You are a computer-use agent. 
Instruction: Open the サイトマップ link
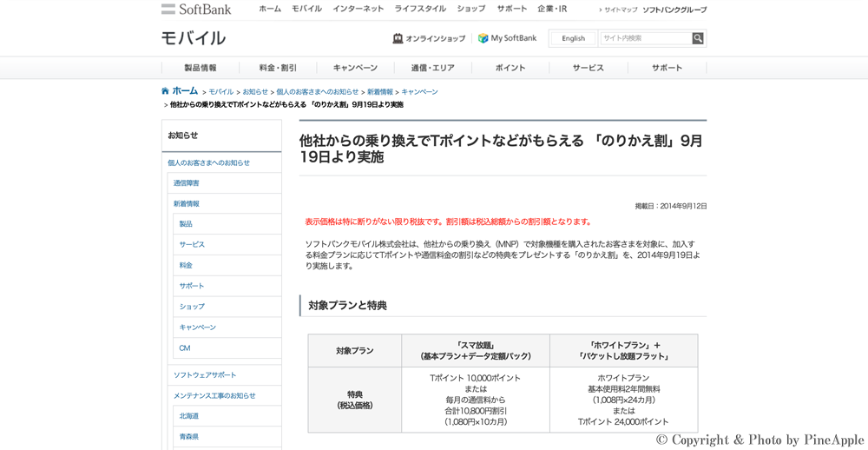pyautogui.click(x=621, y=10)
